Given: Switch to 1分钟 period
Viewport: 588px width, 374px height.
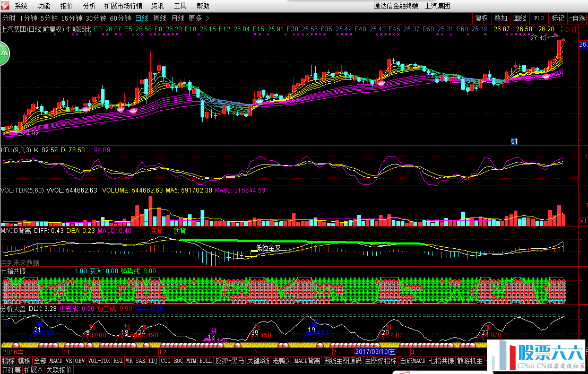Looking at the screenshot, I should (x=29, y=18).
